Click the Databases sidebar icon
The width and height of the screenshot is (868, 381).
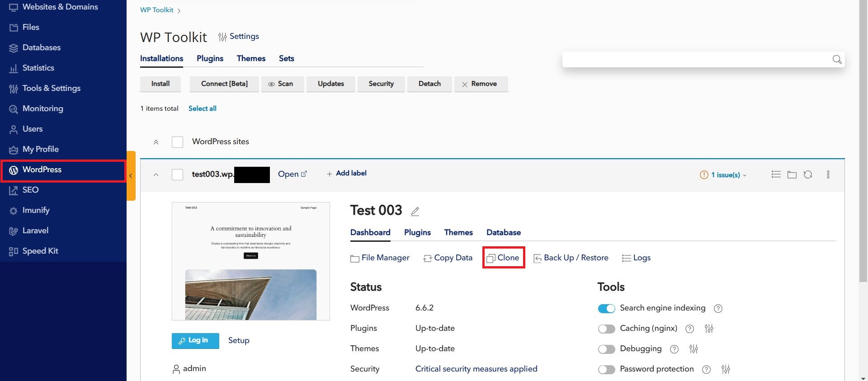pos(14,48)
